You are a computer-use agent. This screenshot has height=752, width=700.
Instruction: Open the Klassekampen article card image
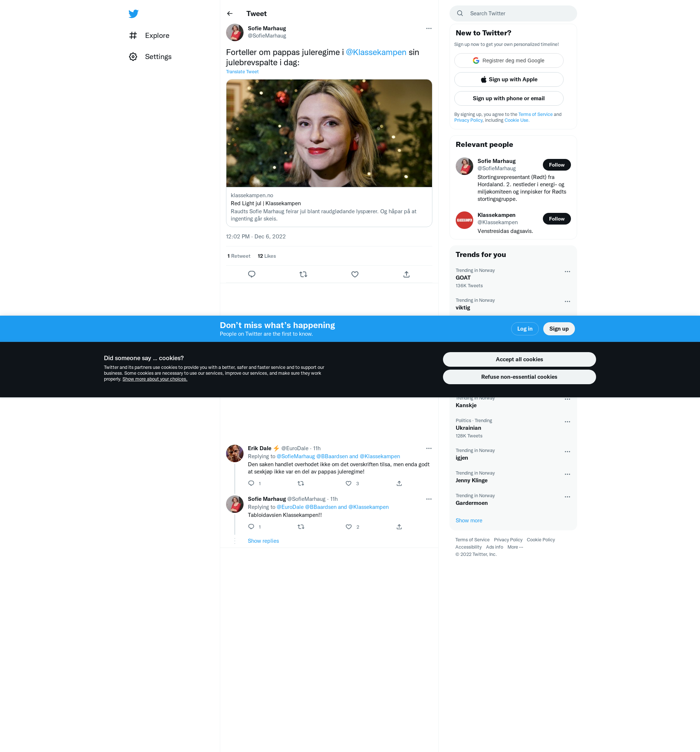tap(329, 133)
